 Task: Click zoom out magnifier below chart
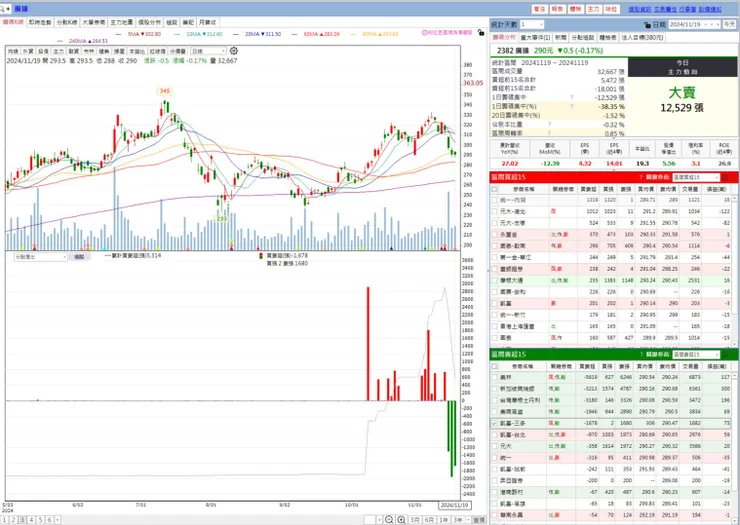389,519
